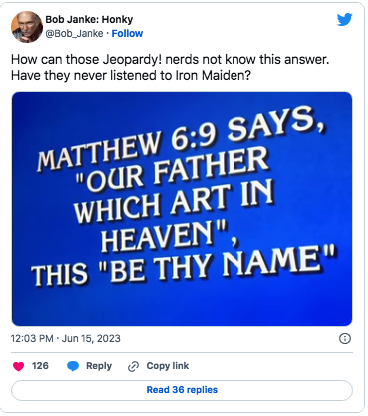Viewport: 368px width, 416px height.
Task: Open the @Bob_Janke handle link
Action: click(74, 34)
